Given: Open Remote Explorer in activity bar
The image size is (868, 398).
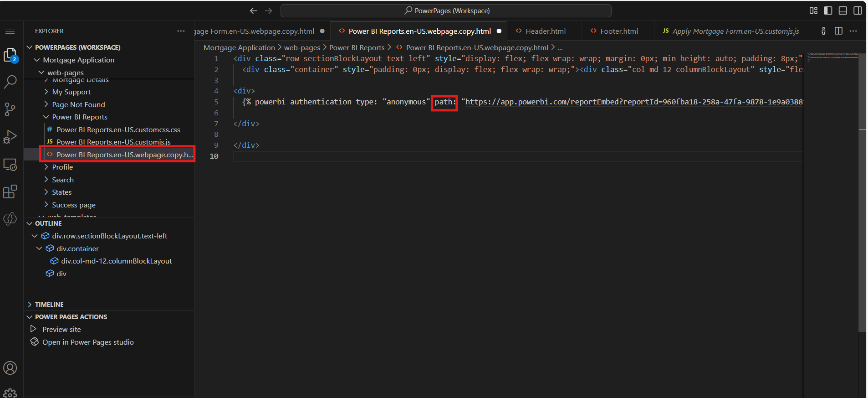Looking at the screenshot, I should point(10,165).
